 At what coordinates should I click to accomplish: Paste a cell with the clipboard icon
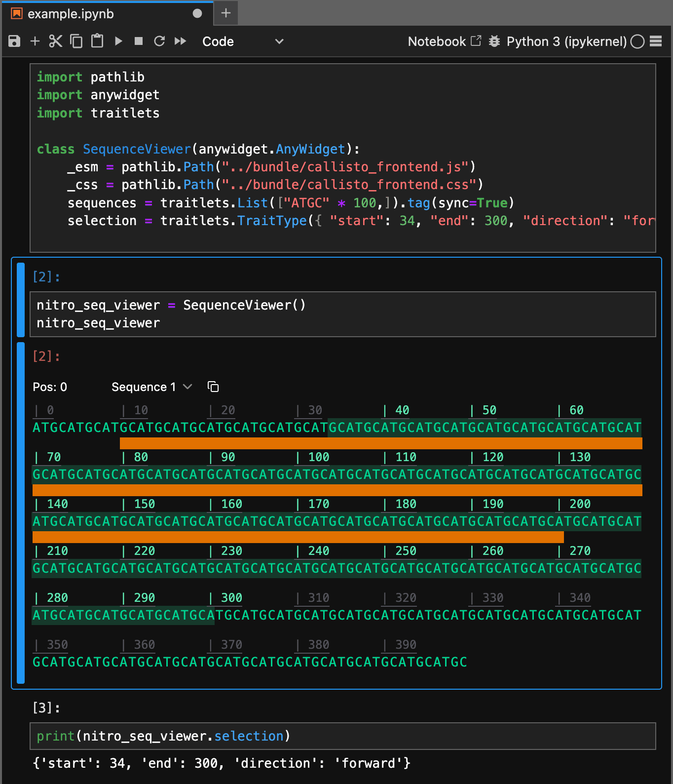point(97,41)
